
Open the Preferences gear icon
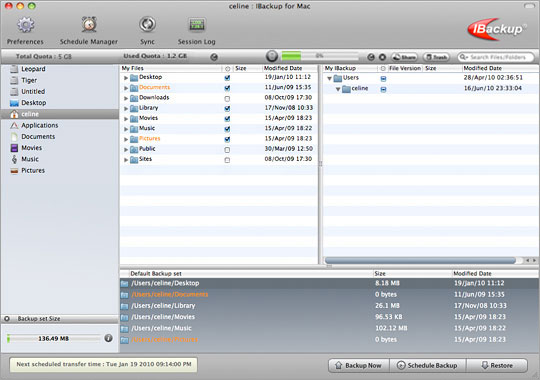click(26, 25)
